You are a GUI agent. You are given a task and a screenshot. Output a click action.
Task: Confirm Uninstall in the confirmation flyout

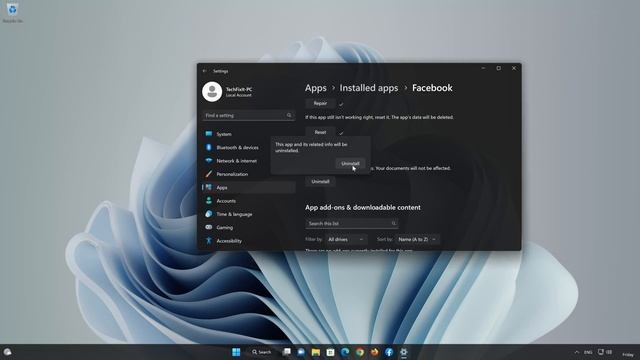click(350, 164)
